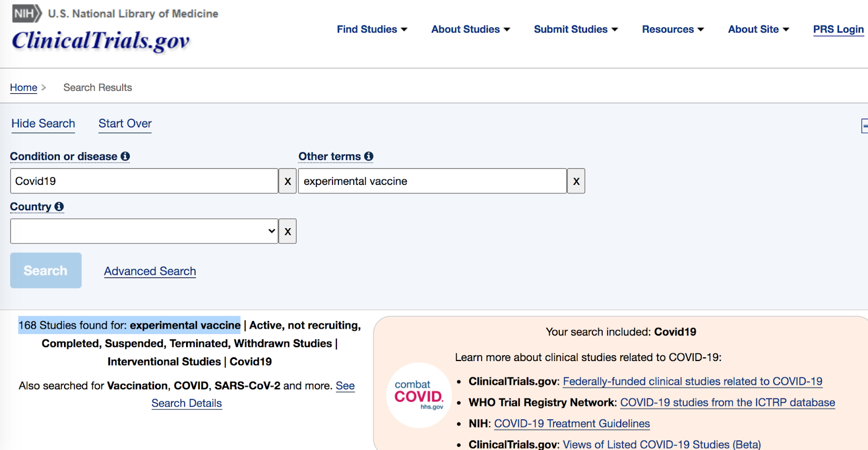Focus the Other terms input
The width and height of the screenshot is (868, 450).
[432, 181]
